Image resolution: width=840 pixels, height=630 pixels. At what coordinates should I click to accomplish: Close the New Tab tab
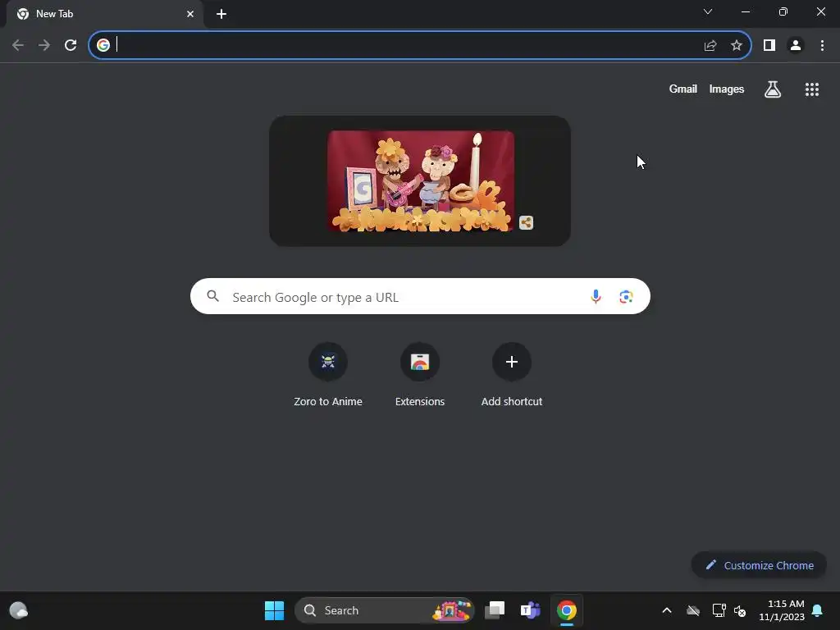tap(190, 14)
